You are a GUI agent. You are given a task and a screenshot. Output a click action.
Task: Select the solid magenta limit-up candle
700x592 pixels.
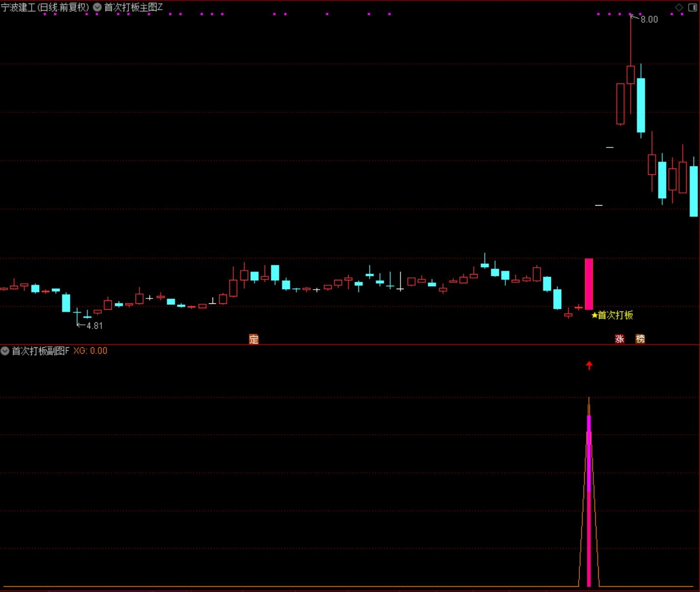589,283
